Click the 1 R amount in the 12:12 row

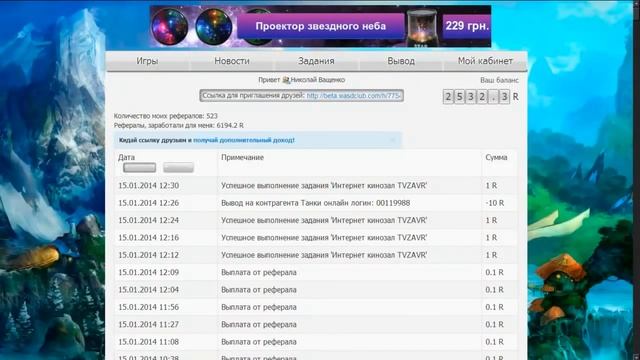click(x=491, y=255)
